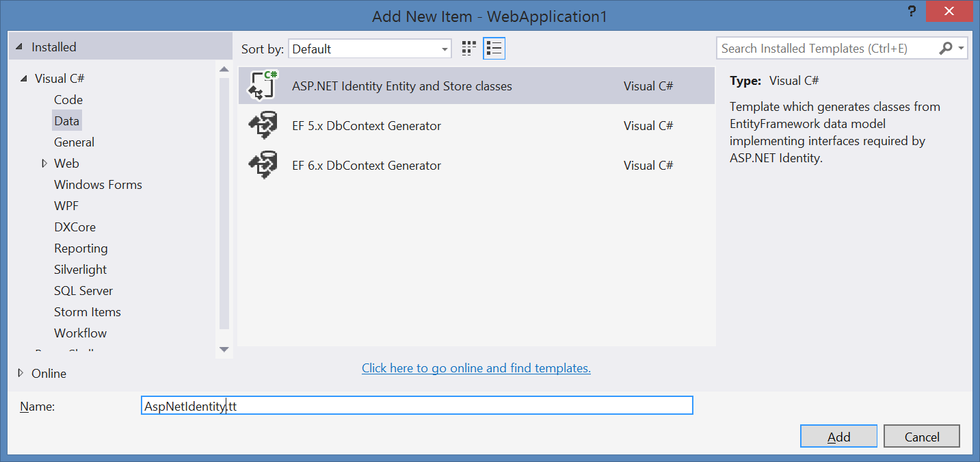Image resolution: width=980 pixels, height=462 pixels.
Task: Select the DXCore category
Action: coord(75,227)
